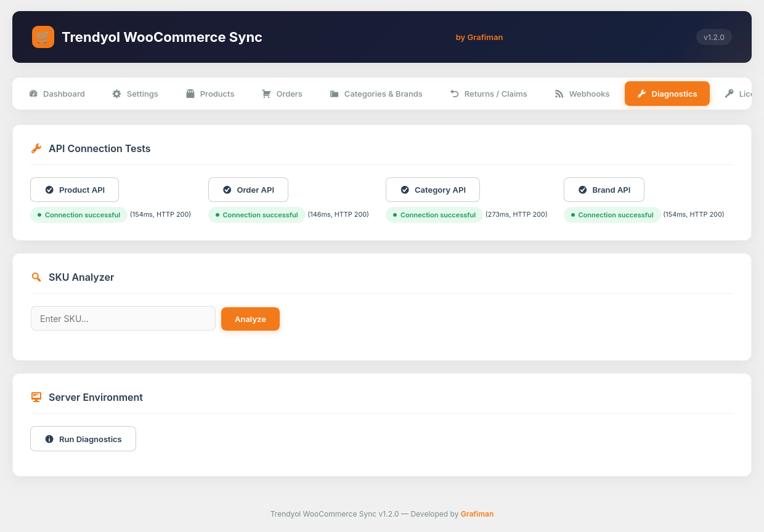Click the check icon on Order API
Image resolution: width=764 pixels, height=532 pixels.
(x=227, y=190)
